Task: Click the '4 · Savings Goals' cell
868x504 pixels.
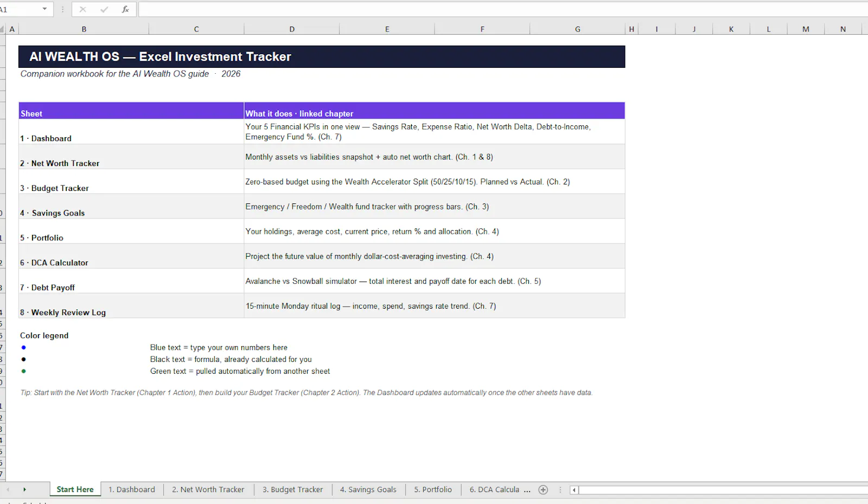Action: pos(131,207)
